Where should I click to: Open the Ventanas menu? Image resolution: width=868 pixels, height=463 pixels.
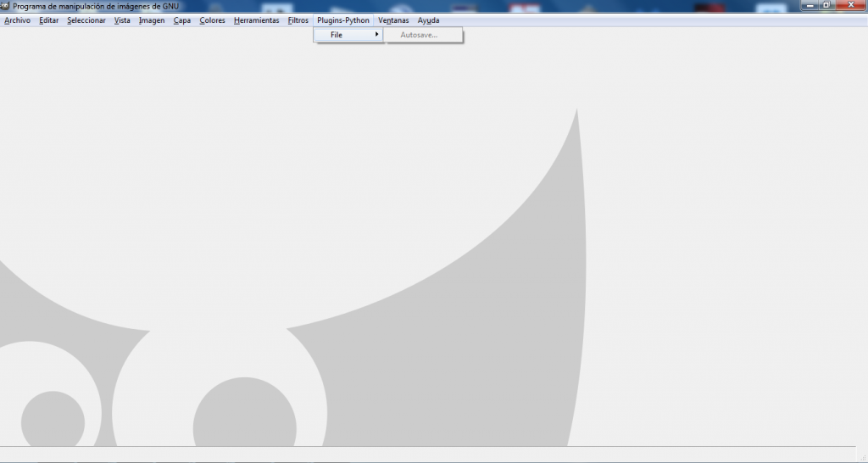[x=393, y=20]
